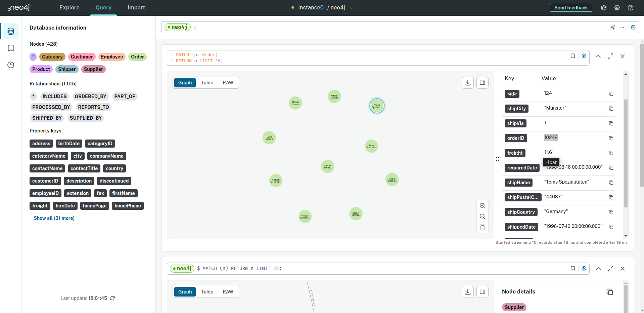Switch to the Query tab

pyautogui.click(x=103, y=8)
